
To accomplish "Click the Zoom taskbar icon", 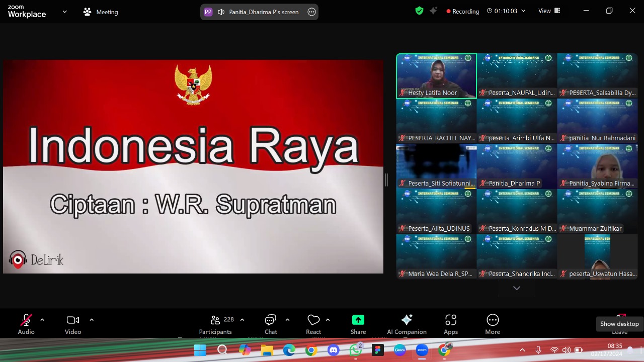I will [422, 350].
